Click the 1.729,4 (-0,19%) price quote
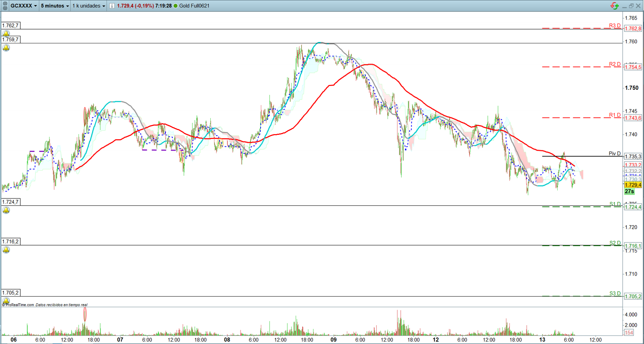644x344 pixels. [x=135, y=6]
